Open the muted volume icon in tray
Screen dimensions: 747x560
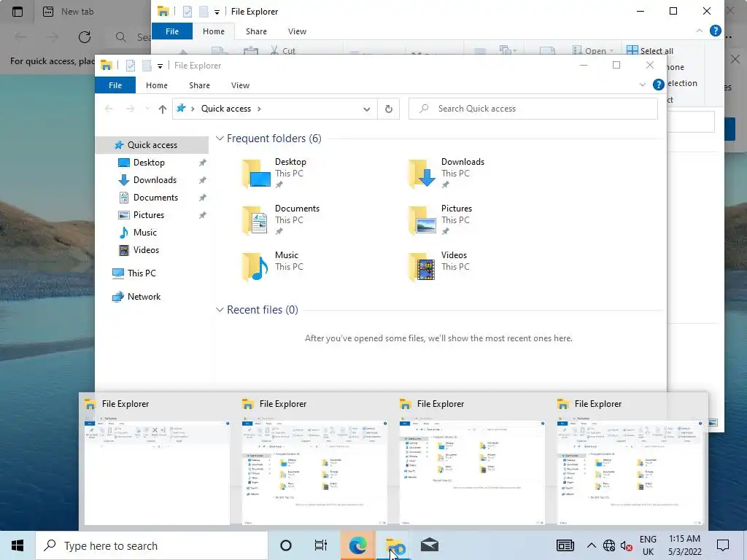[x=626, y=545]
